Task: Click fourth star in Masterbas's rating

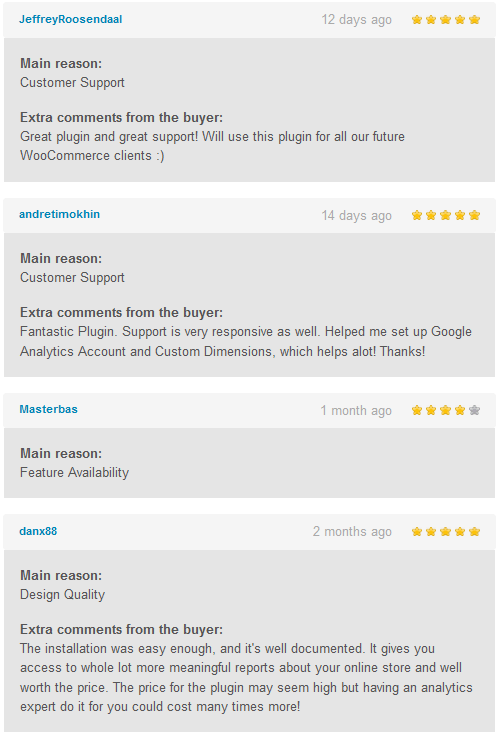Action: point(460,410)
